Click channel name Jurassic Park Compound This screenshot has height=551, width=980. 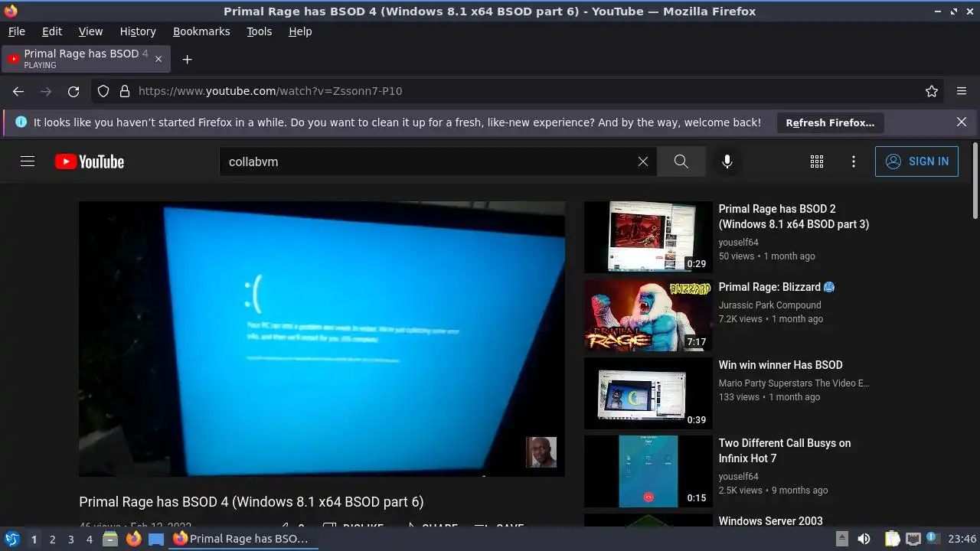769,305
